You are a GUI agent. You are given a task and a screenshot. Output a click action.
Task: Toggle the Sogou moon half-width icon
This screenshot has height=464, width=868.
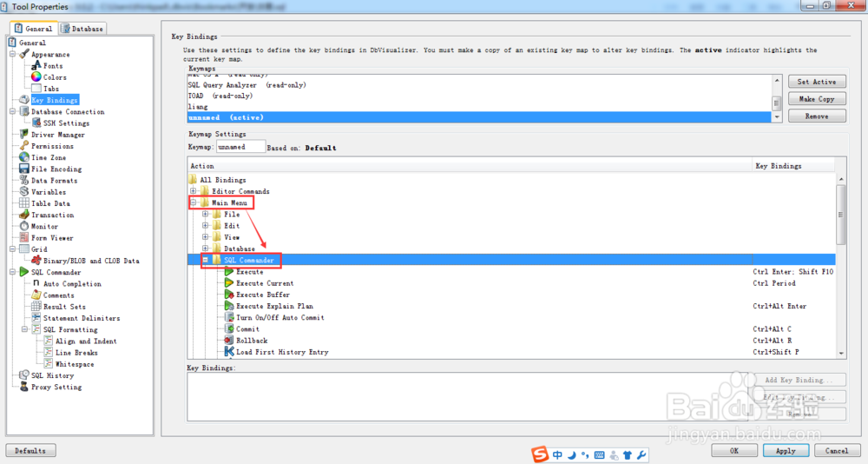572,455
